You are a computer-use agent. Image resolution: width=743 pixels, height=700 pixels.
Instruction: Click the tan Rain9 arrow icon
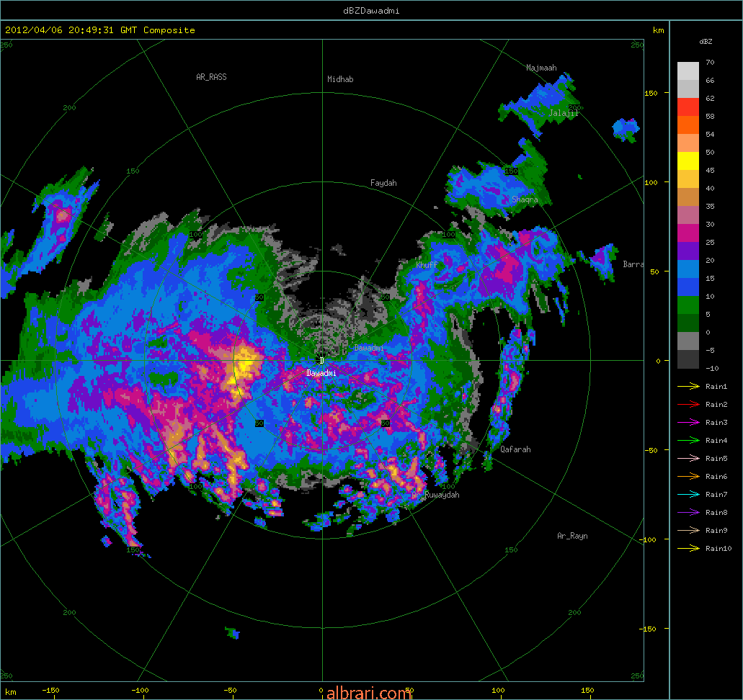click(x=688, y=531)
